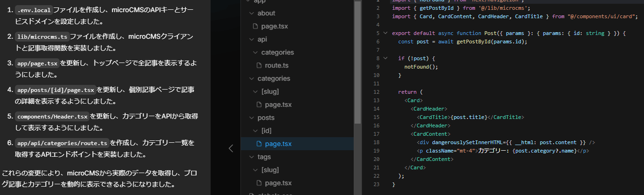Click the app/posts/[id]/page.tsx code chip

tap(55, 90)
